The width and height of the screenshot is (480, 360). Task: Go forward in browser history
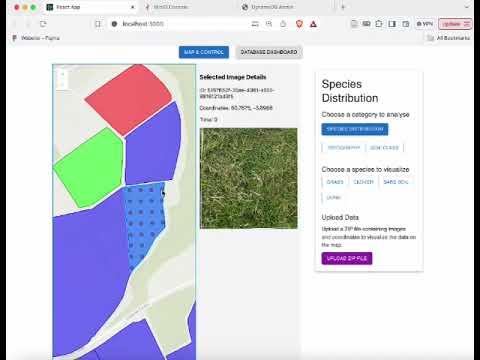[28, 24]
